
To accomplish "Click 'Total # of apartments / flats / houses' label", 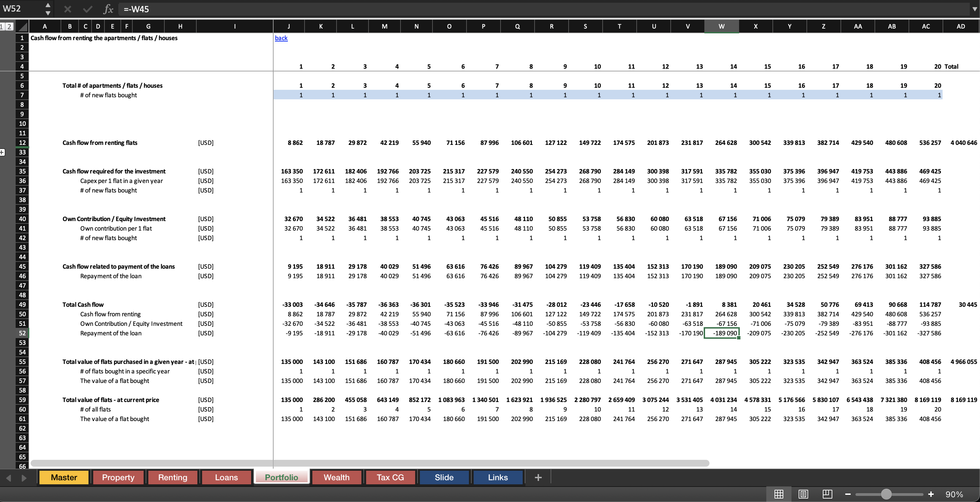I will [112, 86].
